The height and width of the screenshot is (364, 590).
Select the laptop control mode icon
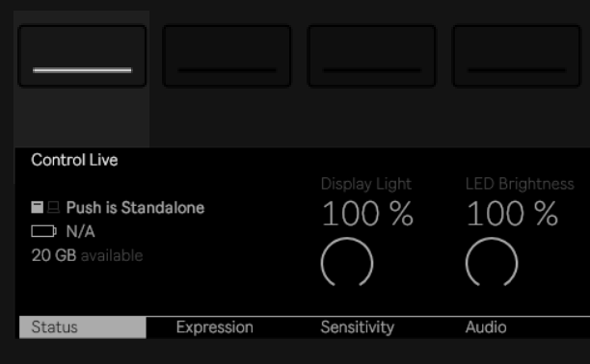[53, 207]
